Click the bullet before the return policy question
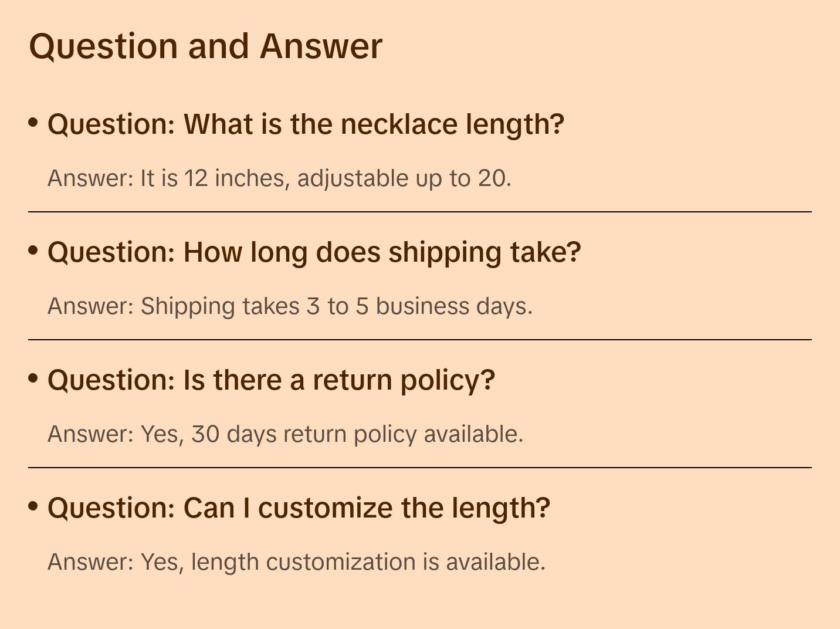840x629 pixels. coord(33,378)
